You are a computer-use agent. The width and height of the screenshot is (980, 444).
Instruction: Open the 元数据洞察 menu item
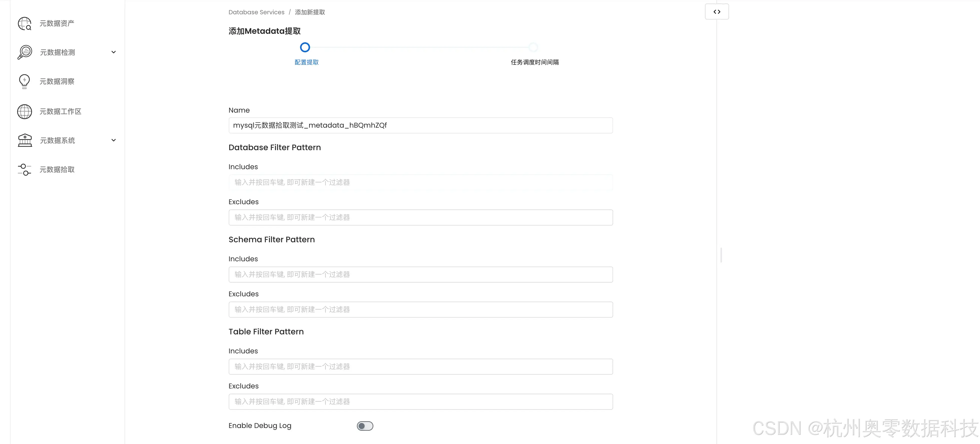57,81
